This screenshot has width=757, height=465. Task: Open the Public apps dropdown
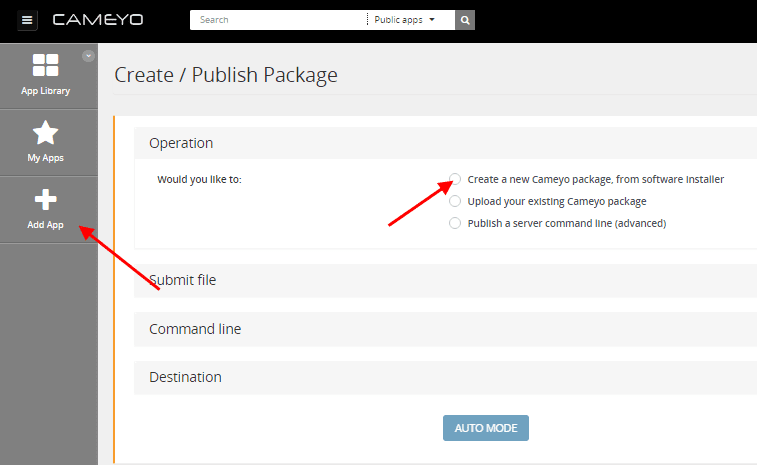[405, 20]
